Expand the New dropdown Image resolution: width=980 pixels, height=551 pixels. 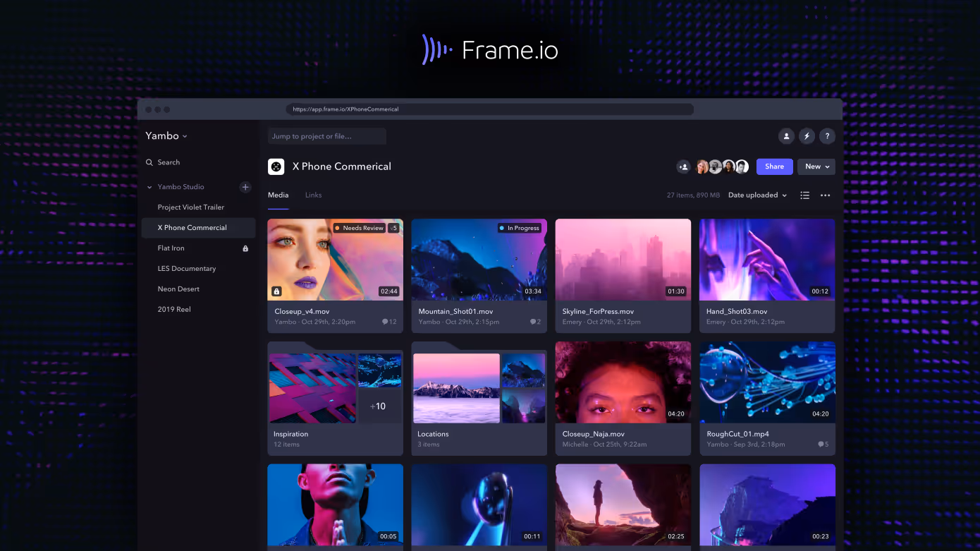coord(816,166)
